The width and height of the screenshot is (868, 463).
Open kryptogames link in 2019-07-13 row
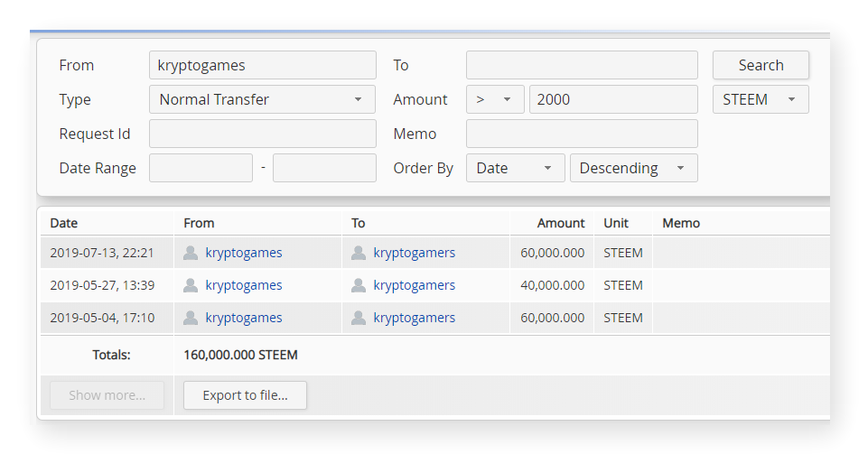click(244, 253)
